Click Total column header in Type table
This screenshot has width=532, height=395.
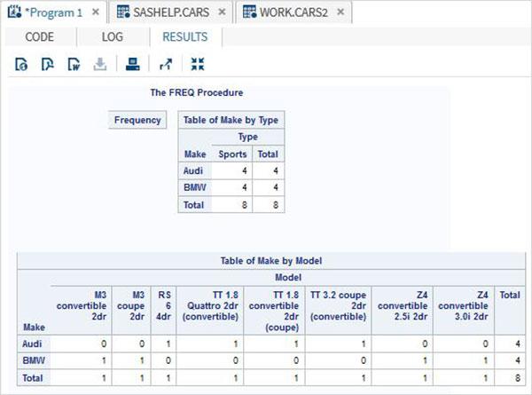point(268,154)
